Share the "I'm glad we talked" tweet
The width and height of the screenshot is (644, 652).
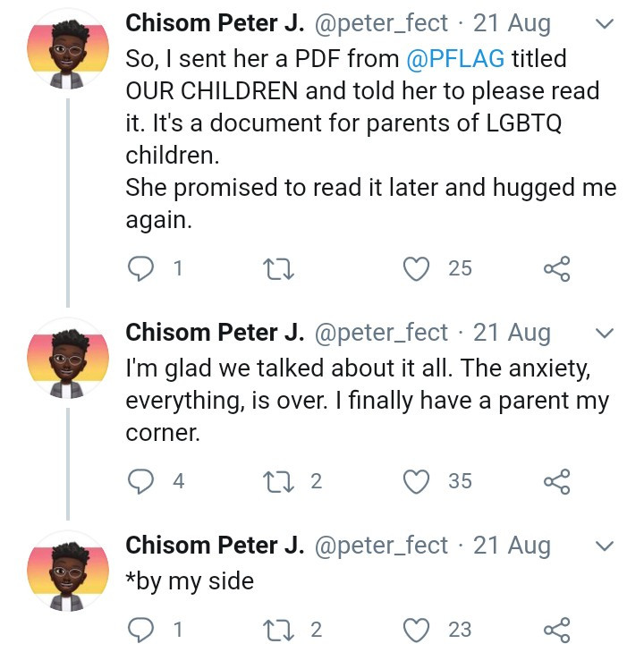[x=556, y=481]
